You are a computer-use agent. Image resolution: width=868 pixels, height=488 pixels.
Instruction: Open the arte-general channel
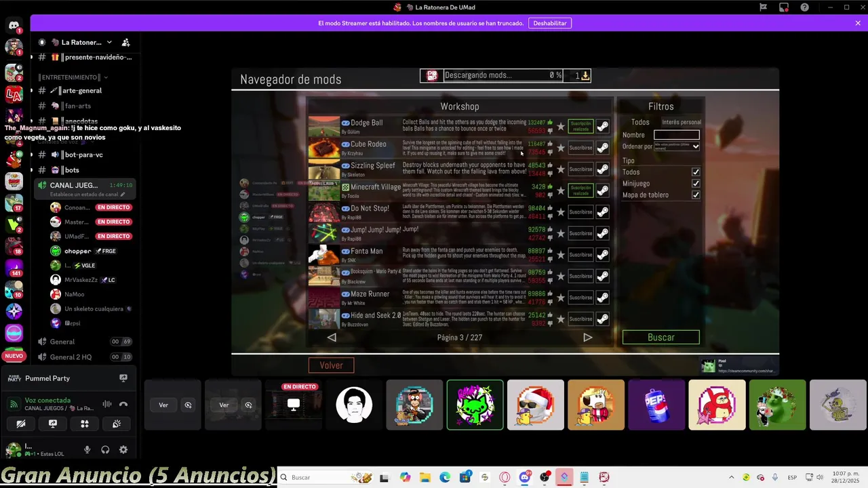tap(81, 91)
